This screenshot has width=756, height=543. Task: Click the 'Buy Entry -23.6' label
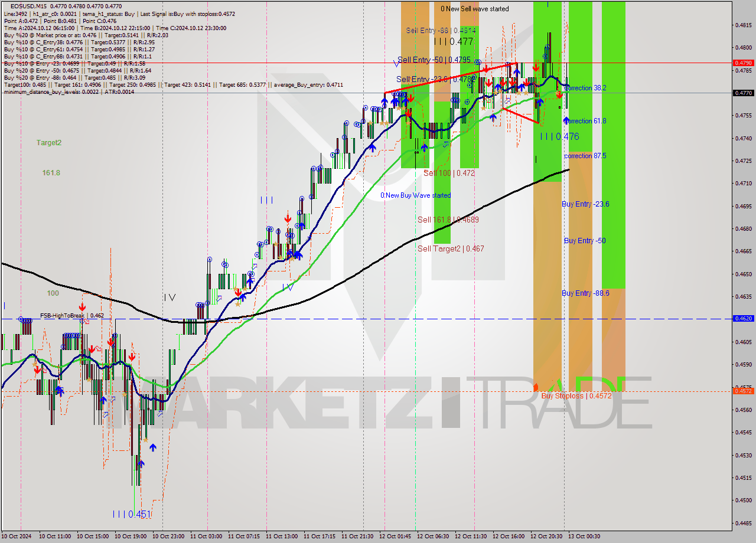[x=585, y=204]
